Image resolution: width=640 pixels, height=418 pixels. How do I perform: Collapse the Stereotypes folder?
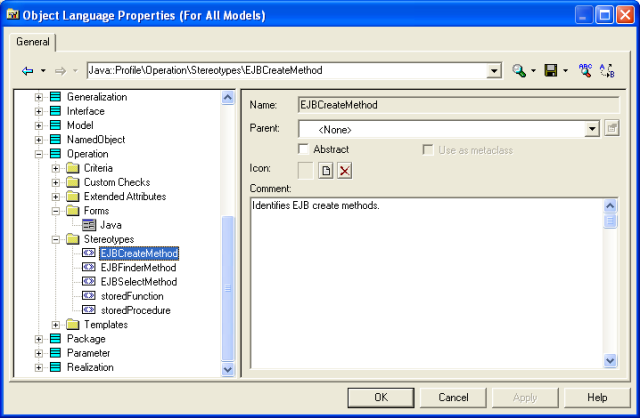[56, 240]
